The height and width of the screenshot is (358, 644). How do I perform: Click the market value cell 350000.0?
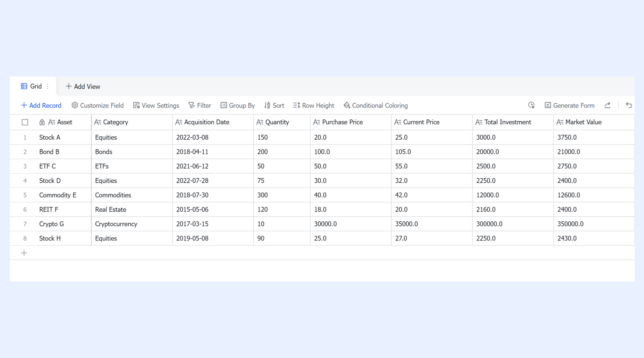(594, 224)
